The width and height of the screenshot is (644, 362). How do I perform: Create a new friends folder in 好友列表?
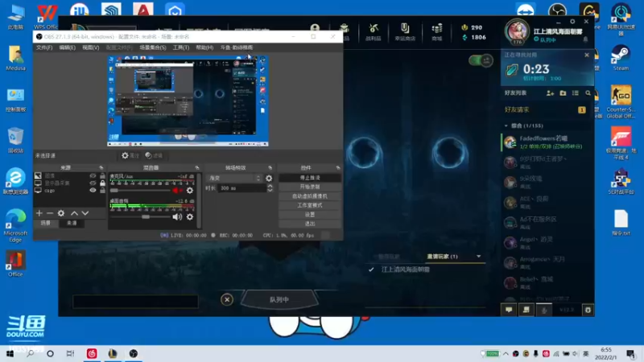563,93
